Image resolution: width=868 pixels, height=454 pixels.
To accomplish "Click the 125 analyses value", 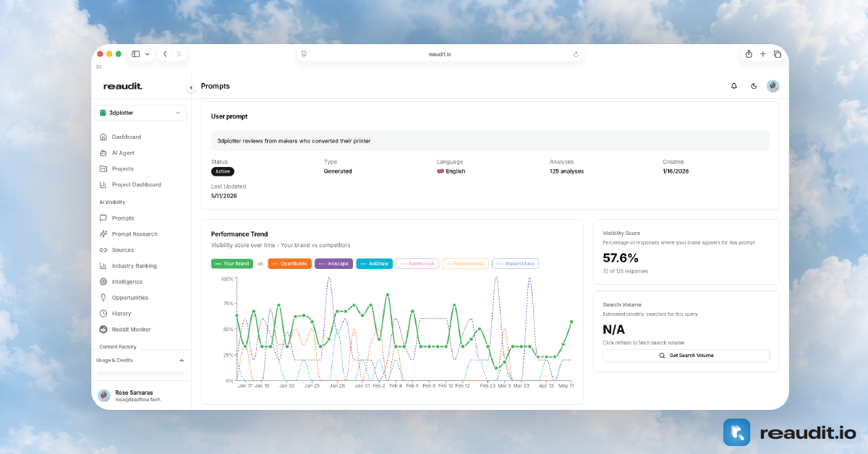I will pyautogui.click(x=566, y=171).
